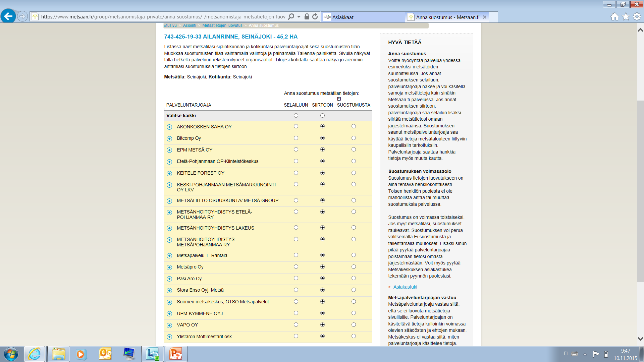Viewport: 644px width, 362px height.
Task: Expand the Metsäpro Oy row plus icon
Action: pyautogui.click(x=169, y=267)
